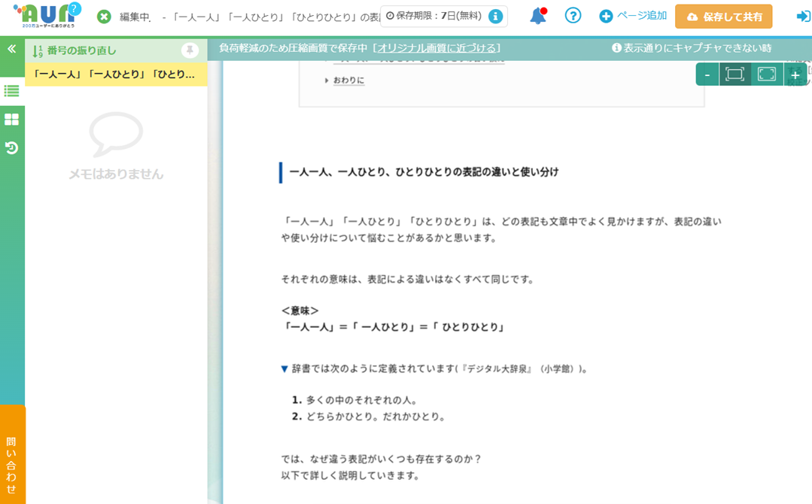Click the AUN logo in the header
Viewport: 812px width, 504px height.
click(x=47, y=16)
